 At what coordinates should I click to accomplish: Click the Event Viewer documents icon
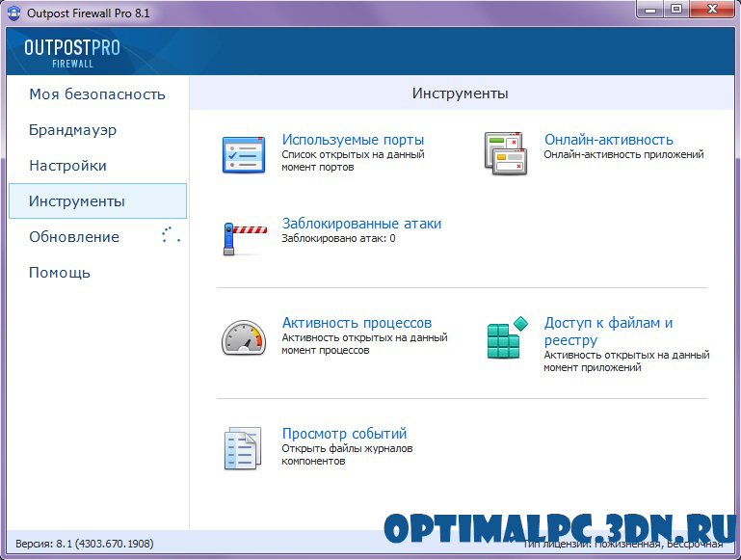(243, 448)
